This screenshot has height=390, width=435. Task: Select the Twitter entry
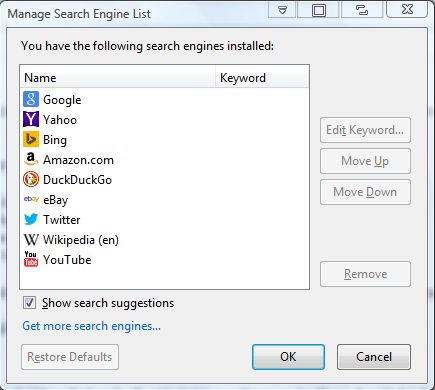[164, 220]
